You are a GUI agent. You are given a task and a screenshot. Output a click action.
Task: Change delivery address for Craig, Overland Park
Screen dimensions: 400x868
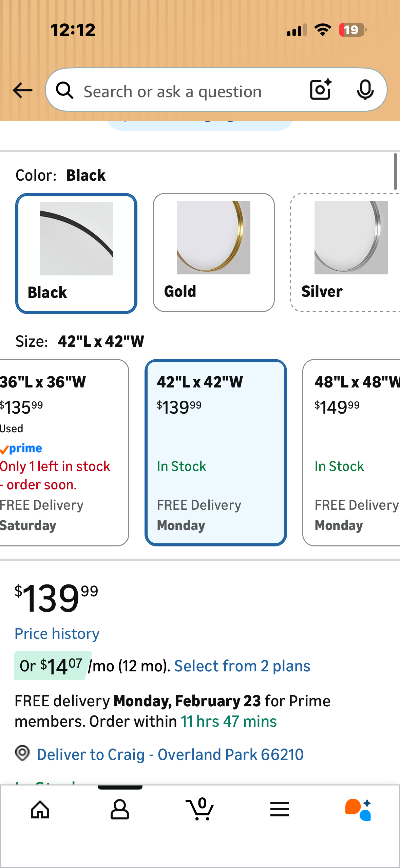[170, 754]
